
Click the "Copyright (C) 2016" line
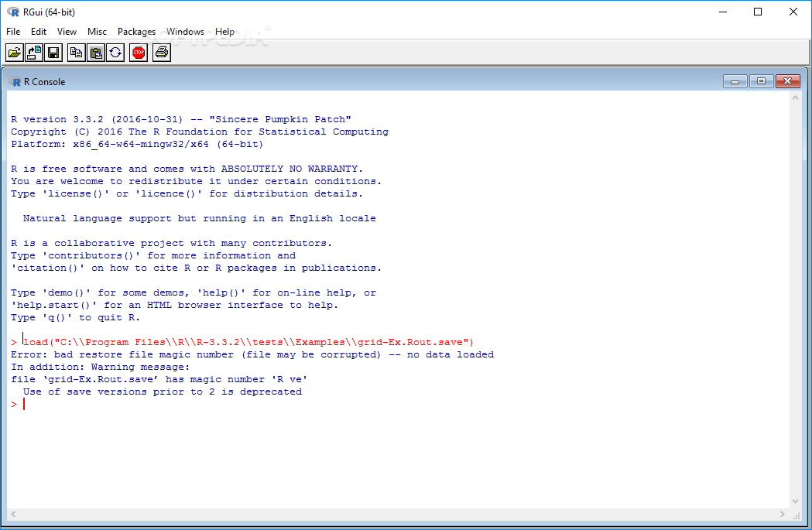(200, 132)
